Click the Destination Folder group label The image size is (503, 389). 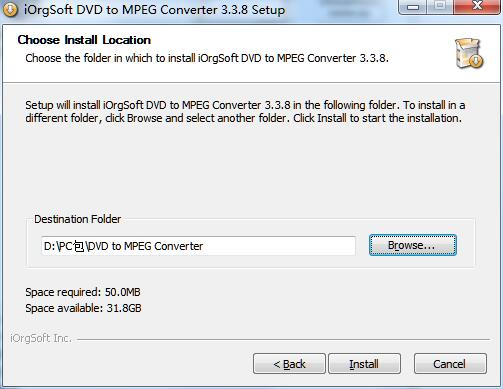pyautogui.click(x=78, y=219)
